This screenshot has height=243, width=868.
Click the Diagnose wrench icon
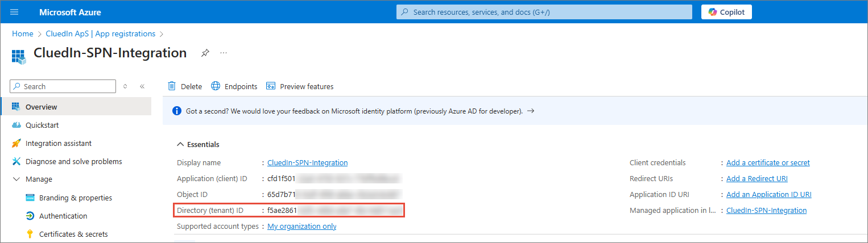[x=16, y=161]
